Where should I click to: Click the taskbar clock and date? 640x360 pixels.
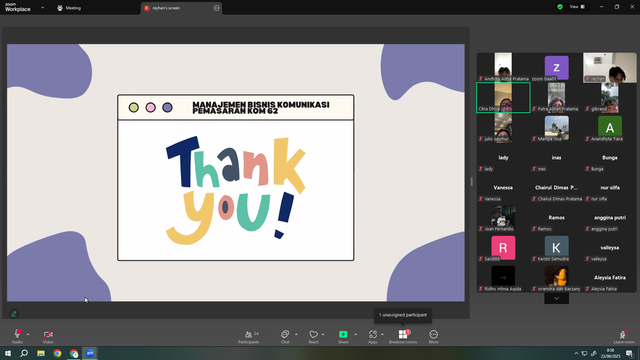coord(611,353)
